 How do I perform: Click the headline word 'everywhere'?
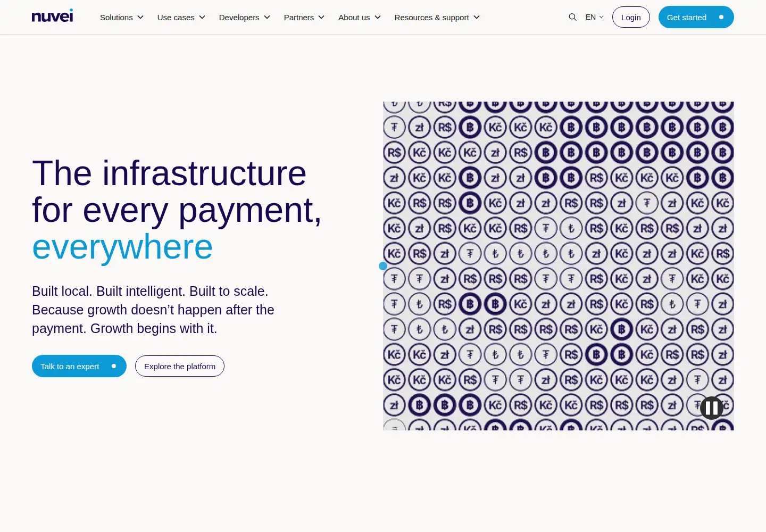(122, 247)
